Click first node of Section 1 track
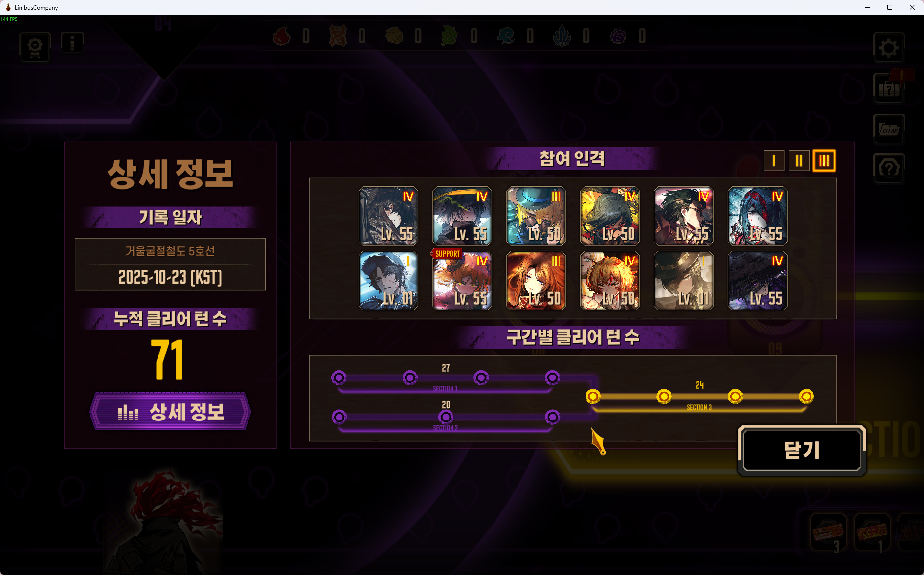The width and height of the screenshot is (924, 575). coord(339,377)
